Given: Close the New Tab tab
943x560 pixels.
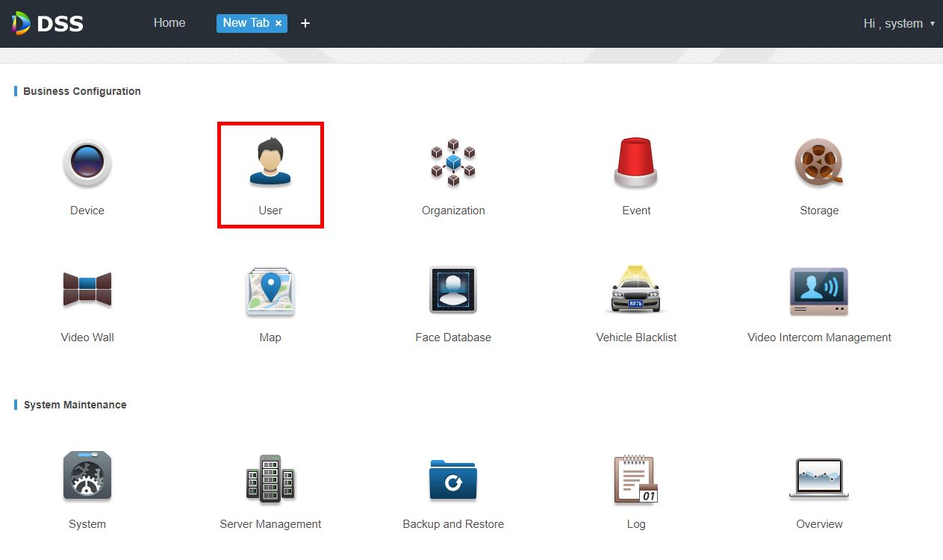Looking at the screenshot, I should click(x=278, y=24).
